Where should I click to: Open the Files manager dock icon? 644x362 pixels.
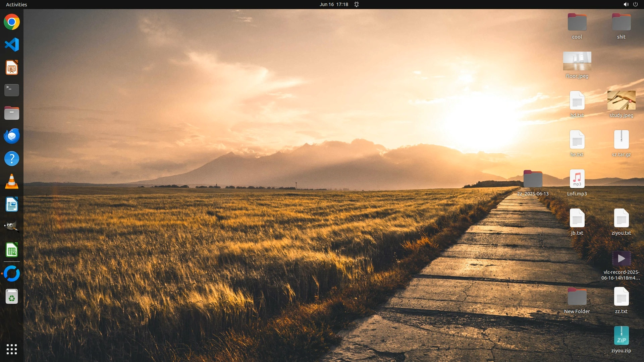pos(12,113)
